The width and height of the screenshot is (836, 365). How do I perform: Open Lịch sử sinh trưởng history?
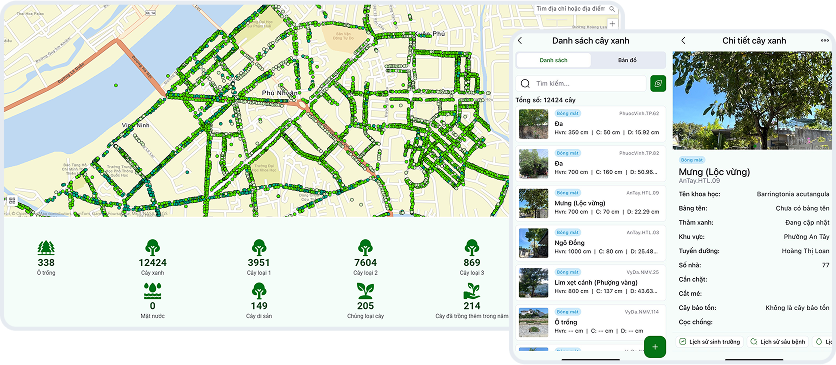(710, 342)
